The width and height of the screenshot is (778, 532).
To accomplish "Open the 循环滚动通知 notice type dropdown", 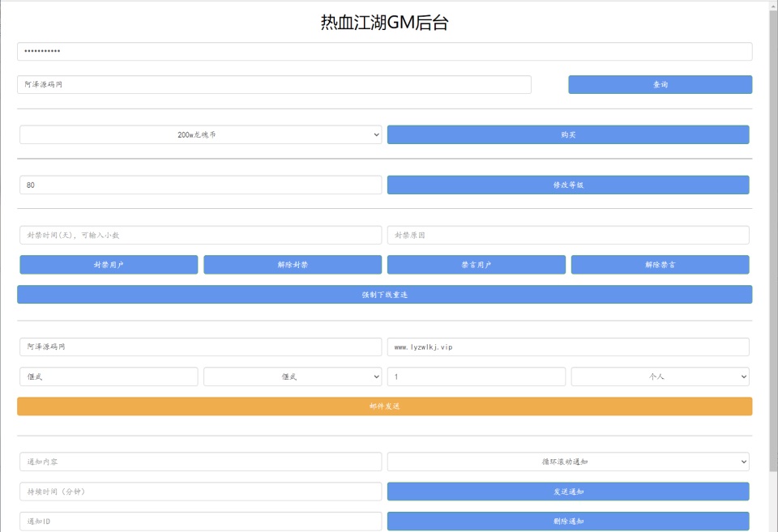I will point(567,462).
